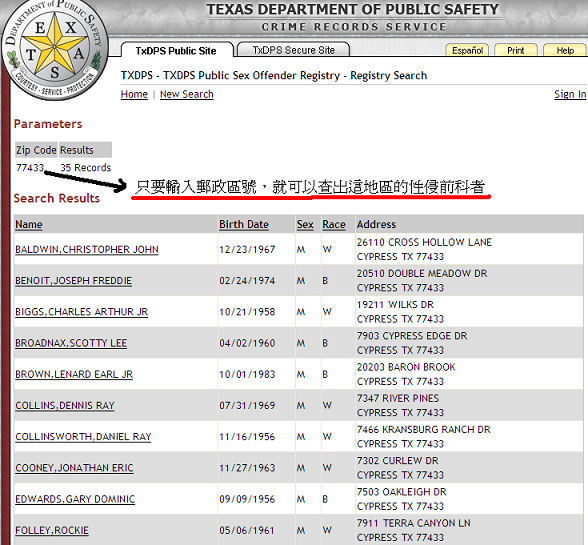588x545 pixels.
Task: Click address 19211 WILKS DR
Action: 395,305
